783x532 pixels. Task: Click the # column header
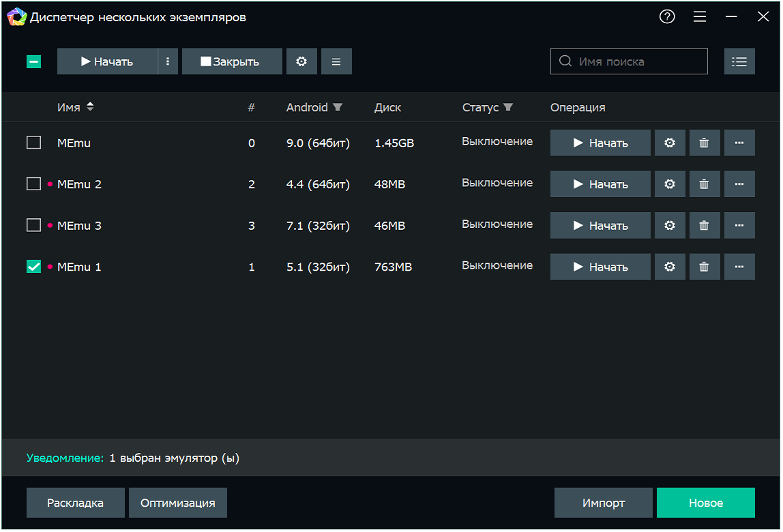pos(251,107)
